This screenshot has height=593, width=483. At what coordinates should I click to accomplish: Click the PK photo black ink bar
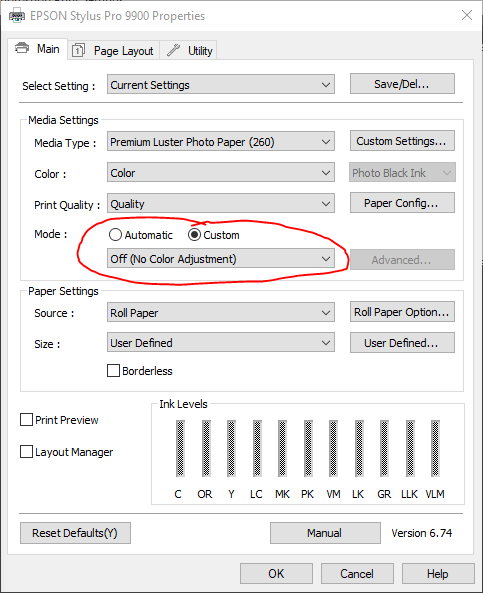(308, 448)
